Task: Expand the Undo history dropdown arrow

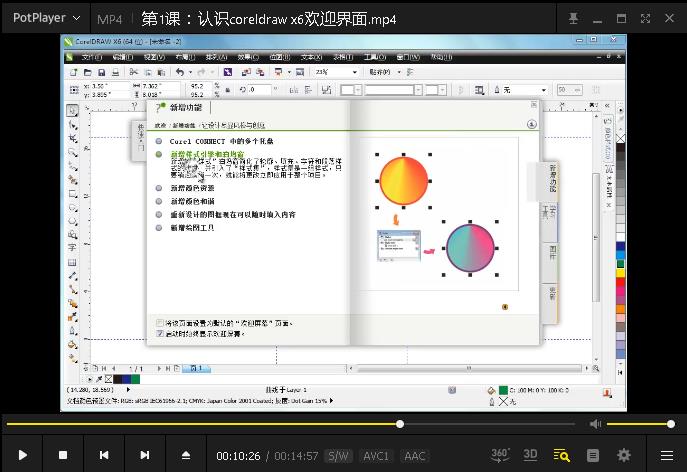Action: coord(190,72)
